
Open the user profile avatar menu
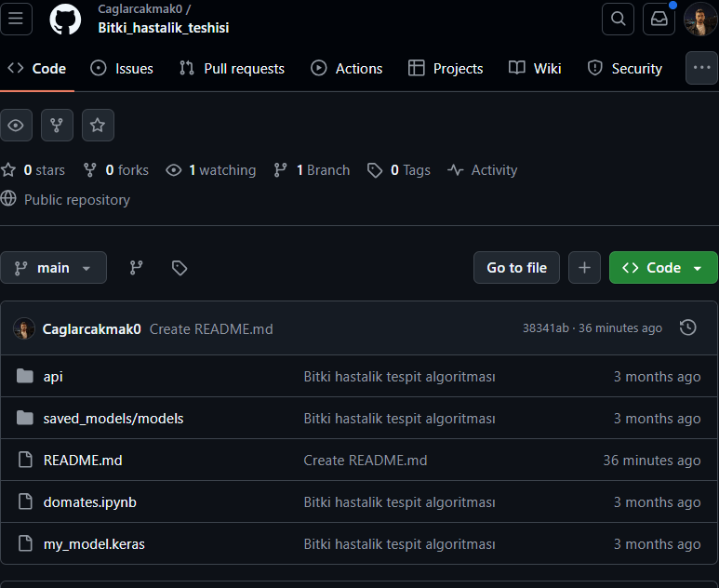tap(700, 19)
